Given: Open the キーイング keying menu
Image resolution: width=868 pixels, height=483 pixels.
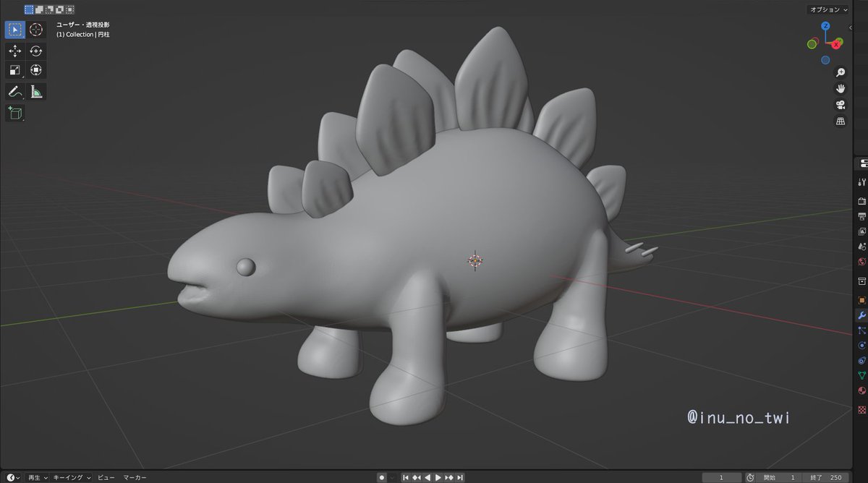Looking at the screenshot, I should (72, 477).
